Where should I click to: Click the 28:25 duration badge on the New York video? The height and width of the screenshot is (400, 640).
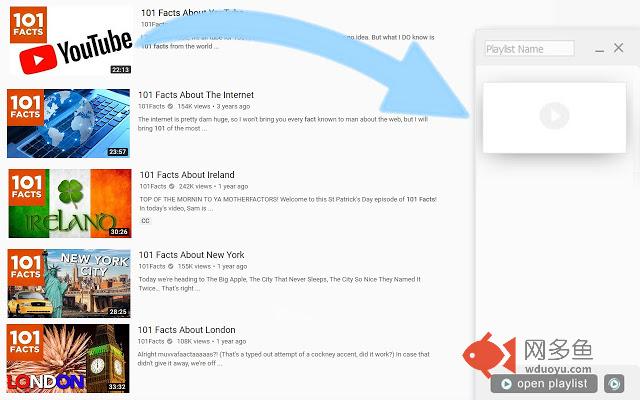coord(118,311)
